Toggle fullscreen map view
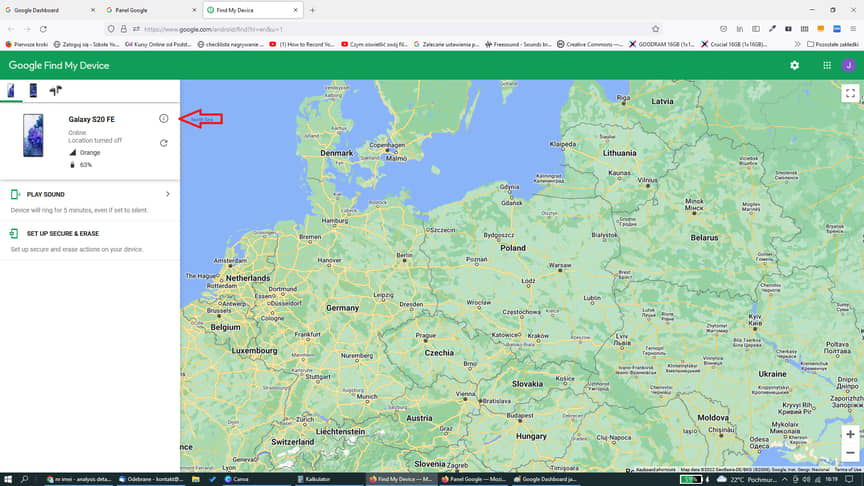Image resolution: width=864 pixels, height=486 pixels. [850, 93]
